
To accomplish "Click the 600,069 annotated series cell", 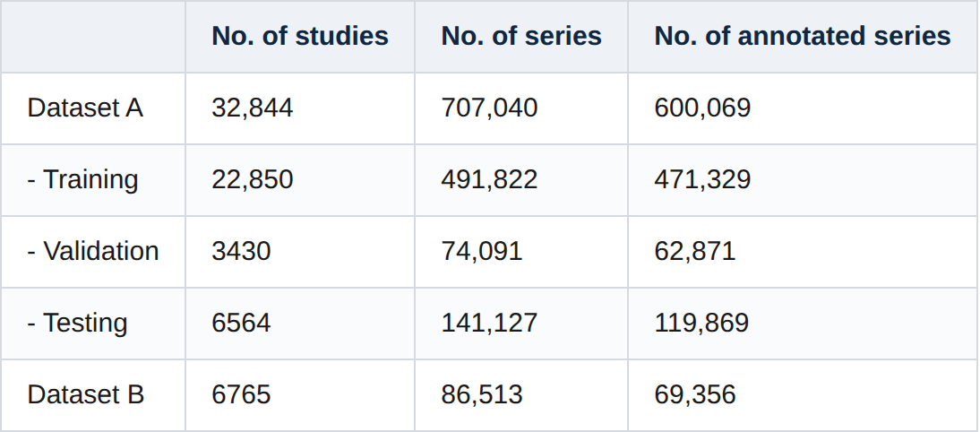I will [702, 108].
